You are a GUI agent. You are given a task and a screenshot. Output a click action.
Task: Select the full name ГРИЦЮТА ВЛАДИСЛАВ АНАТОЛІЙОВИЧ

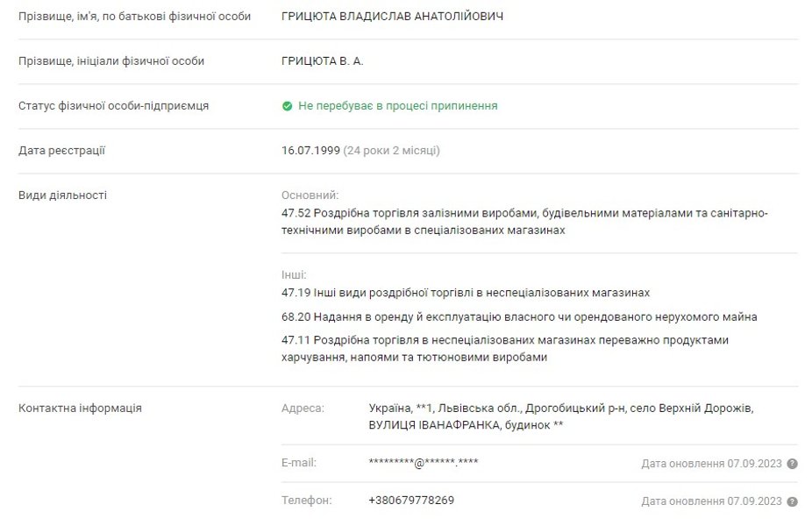(392, 17)
